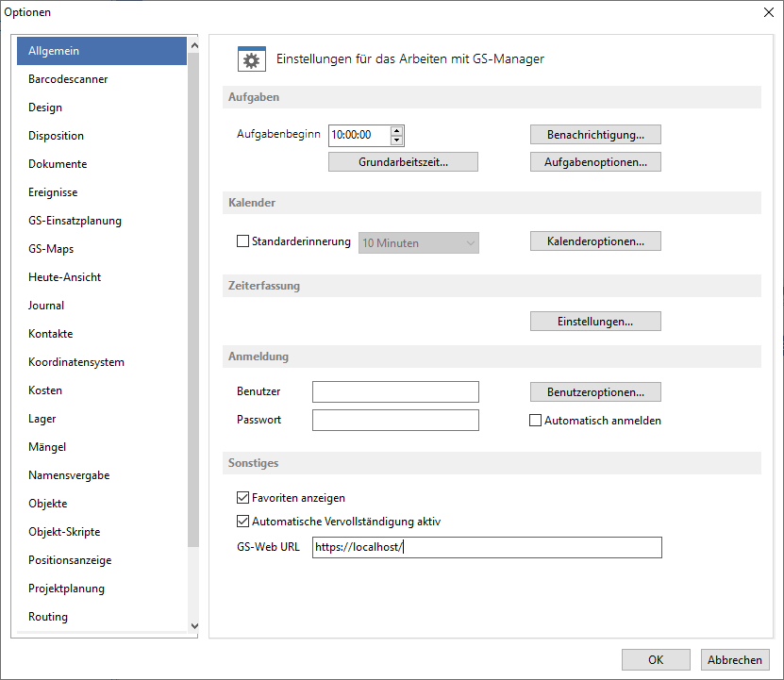Open the Objekte category
This screenshot has height=680, width=784.
point(102,504)
